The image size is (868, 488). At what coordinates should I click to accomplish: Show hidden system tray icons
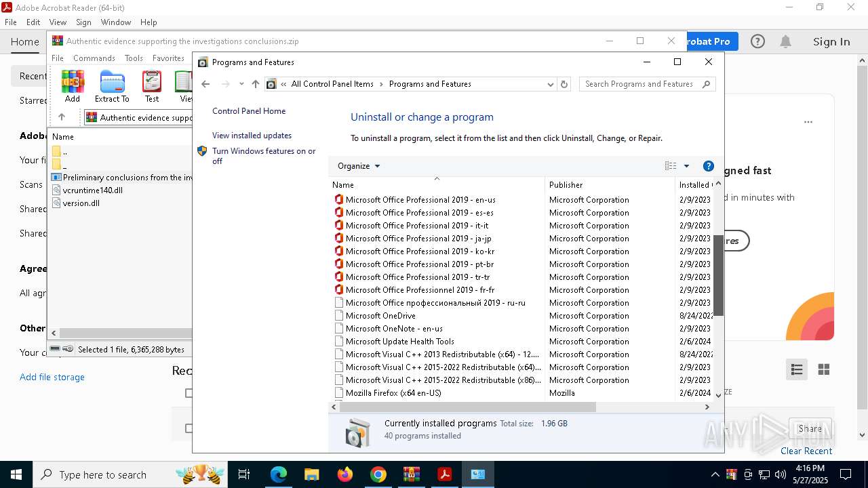(715, 474)
